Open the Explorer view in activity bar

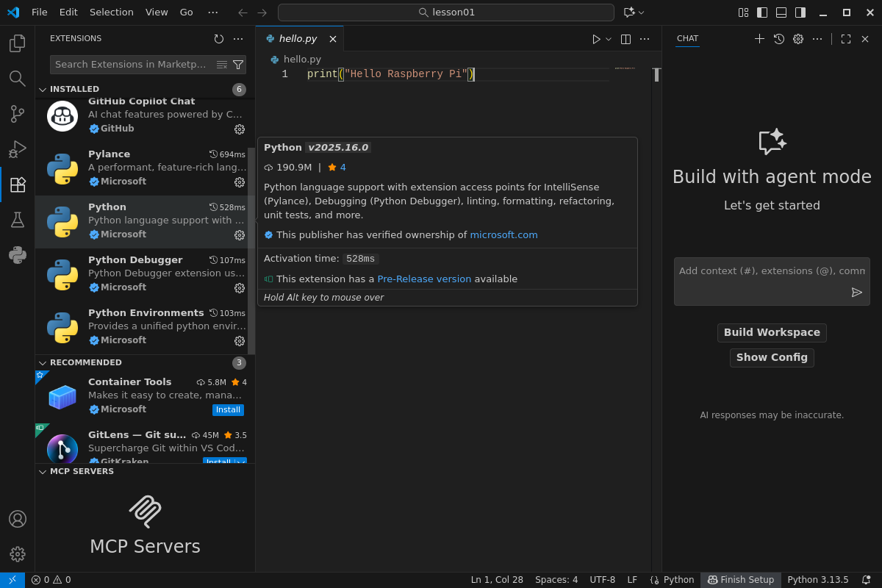18,43
